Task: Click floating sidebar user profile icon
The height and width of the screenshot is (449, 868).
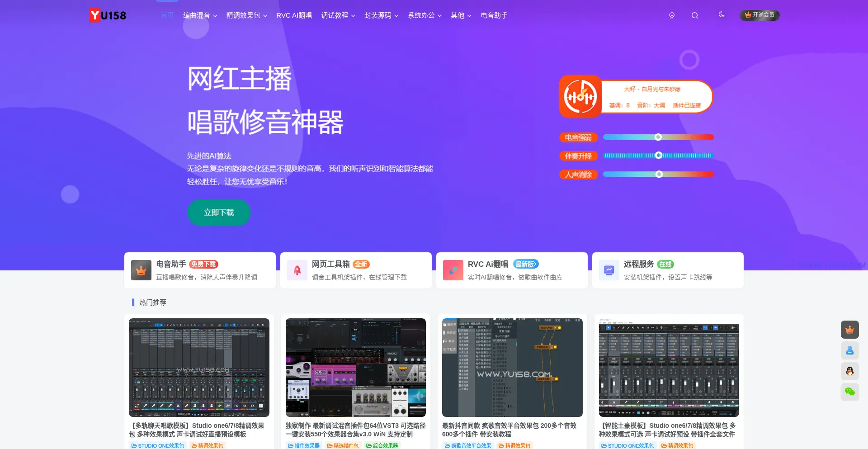Action: (x=850, y=350)
